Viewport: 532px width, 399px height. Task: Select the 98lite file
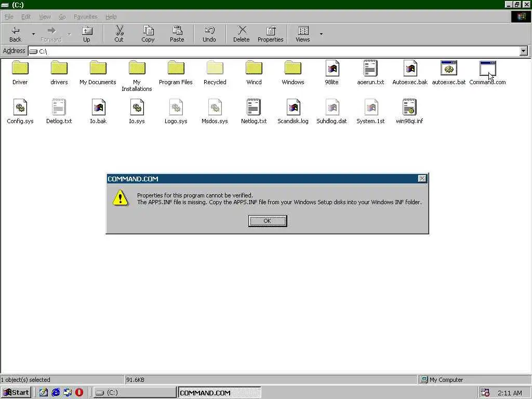[332, 73]
